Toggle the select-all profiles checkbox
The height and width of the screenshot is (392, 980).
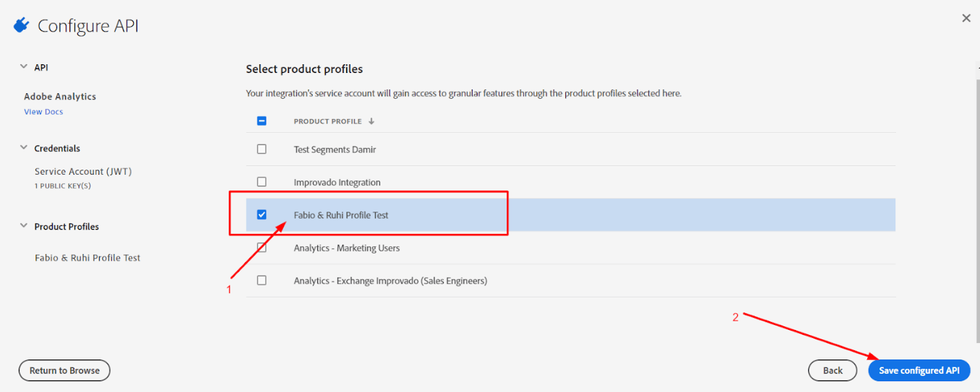(x=262, y=121)
